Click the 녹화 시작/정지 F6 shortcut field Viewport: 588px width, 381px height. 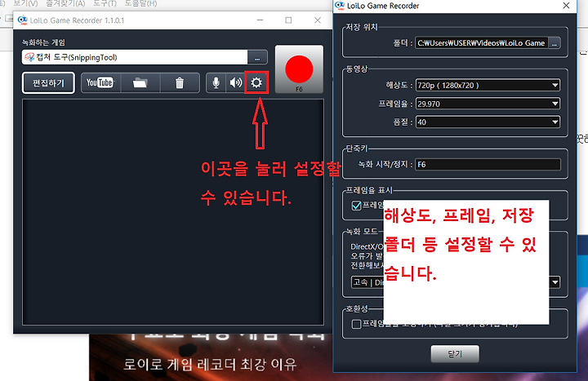(488, 165)
